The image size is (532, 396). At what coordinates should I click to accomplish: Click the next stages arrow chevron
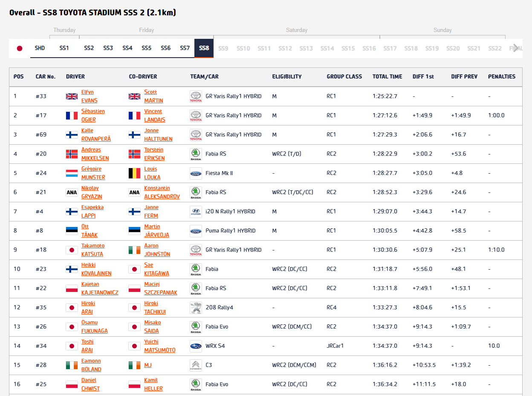point(516,48)
